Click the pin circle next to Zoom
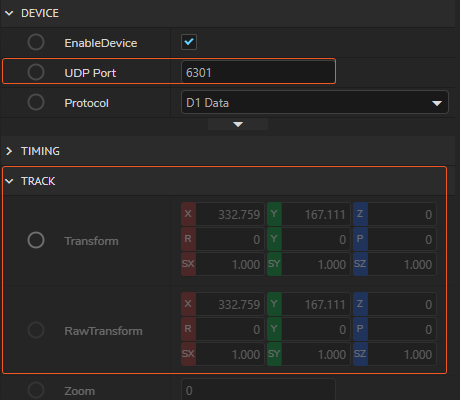This screenshot has height=400, width=460. pos(36,390)
